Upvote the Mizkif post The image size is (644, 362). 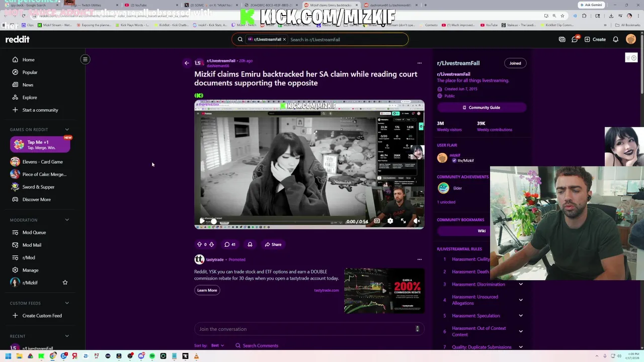click(199, 244)
